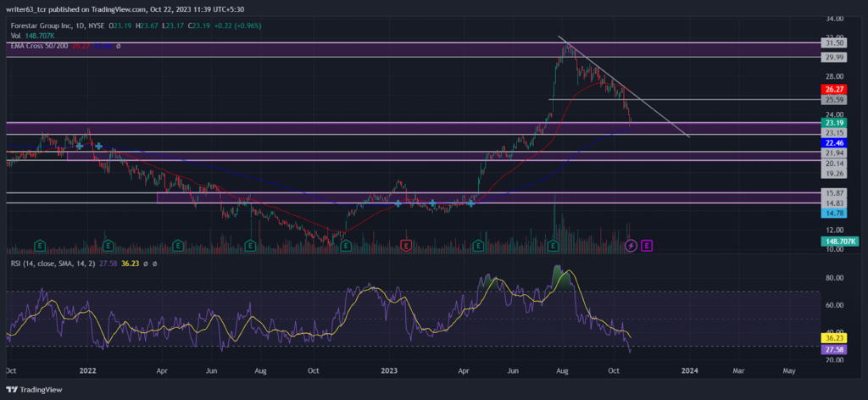Click the 21.94 price level label
The height and width of the screenshot is (400, 868).
pyautogui.click(x=832, y=153)
